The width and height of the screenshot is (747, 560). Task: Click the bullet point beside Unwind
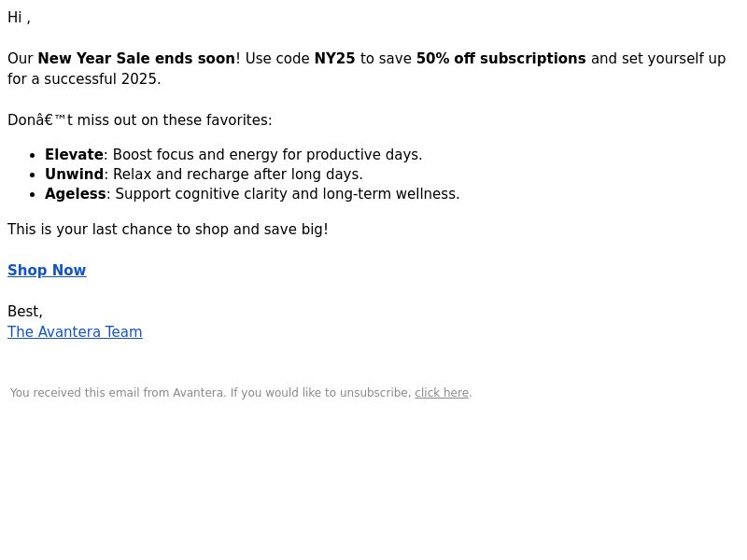point(33,175)
